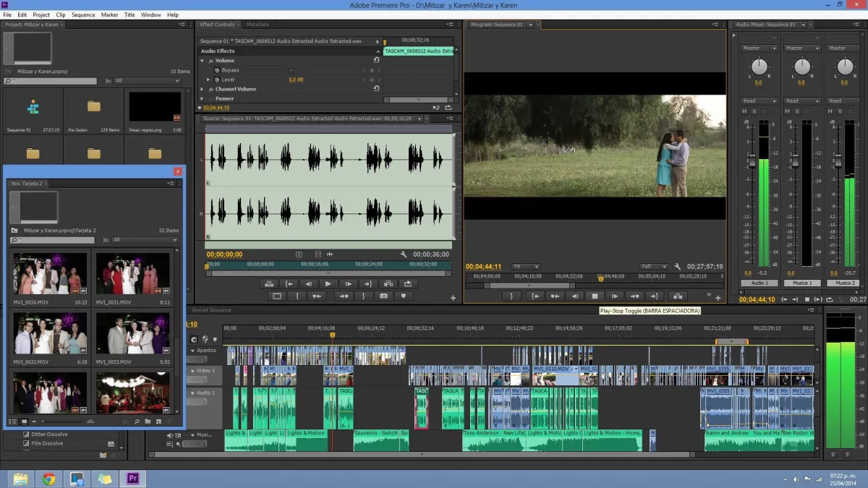The width and height of the screenshot is (868, 488).
Task: Open Source monitor settings wrench
Action: (404, 254)
